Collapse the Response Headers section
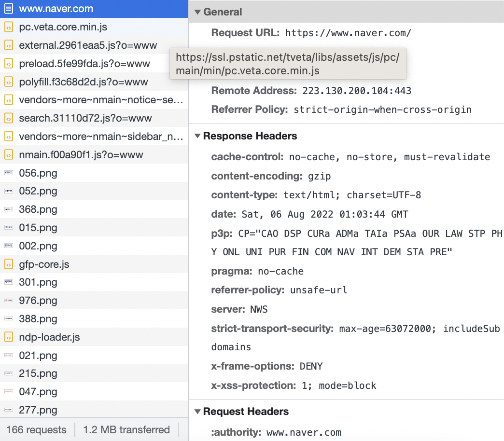The width and height of the screenshot is (504, 441). [197, 136]
